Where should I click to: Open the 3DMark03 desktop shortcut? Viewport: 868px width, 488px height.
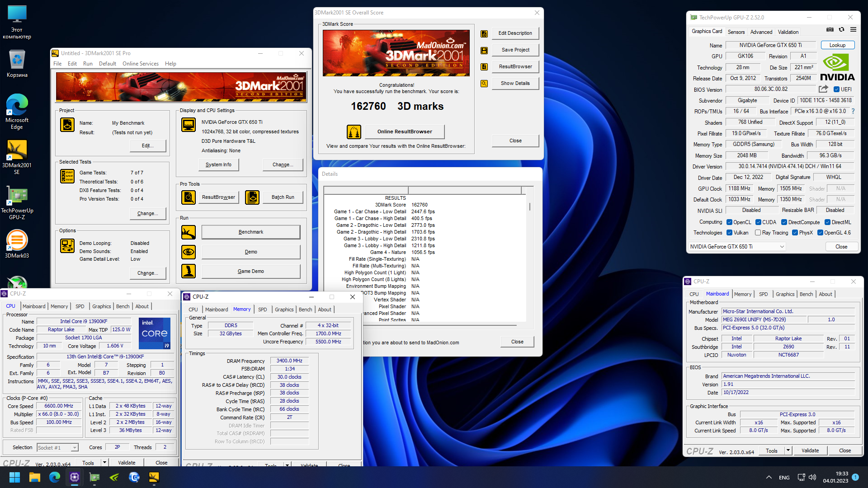tap(17, 244)
